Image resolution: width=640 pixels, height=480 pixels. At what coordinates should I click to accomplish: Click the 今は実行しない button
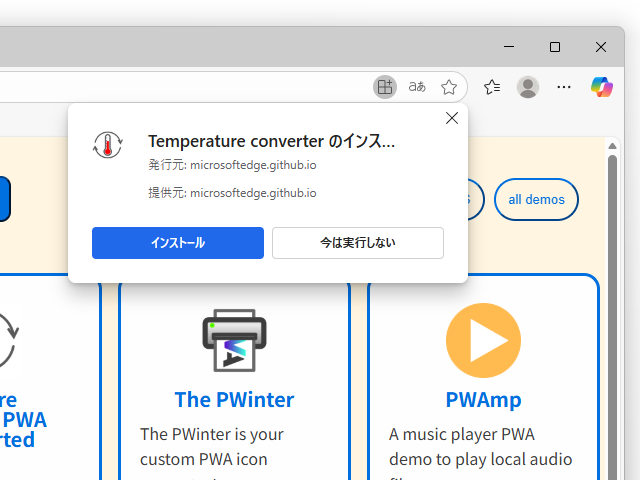358,243
